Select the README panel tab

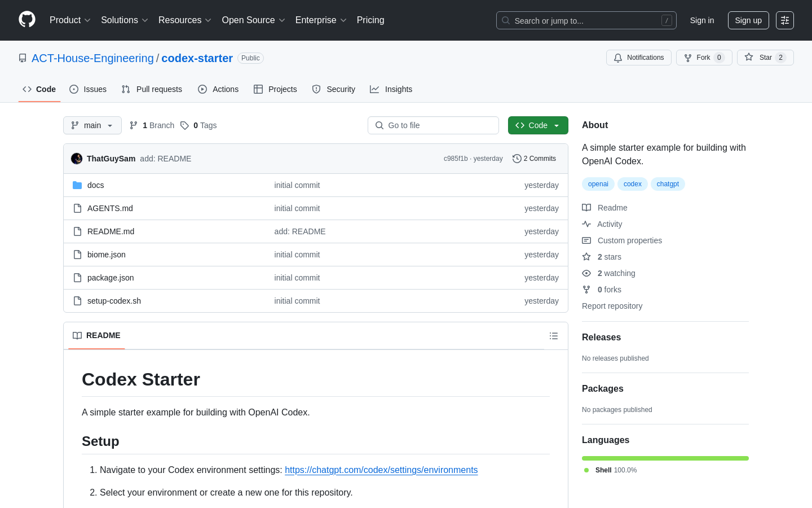point(96,335)
